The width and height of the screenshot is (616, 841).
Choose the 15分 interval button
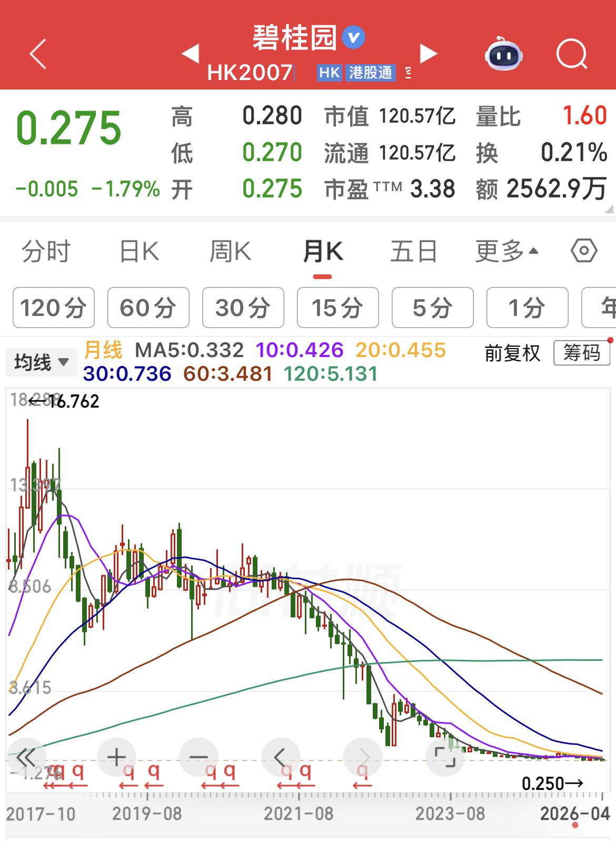click(x=338, y=308)
